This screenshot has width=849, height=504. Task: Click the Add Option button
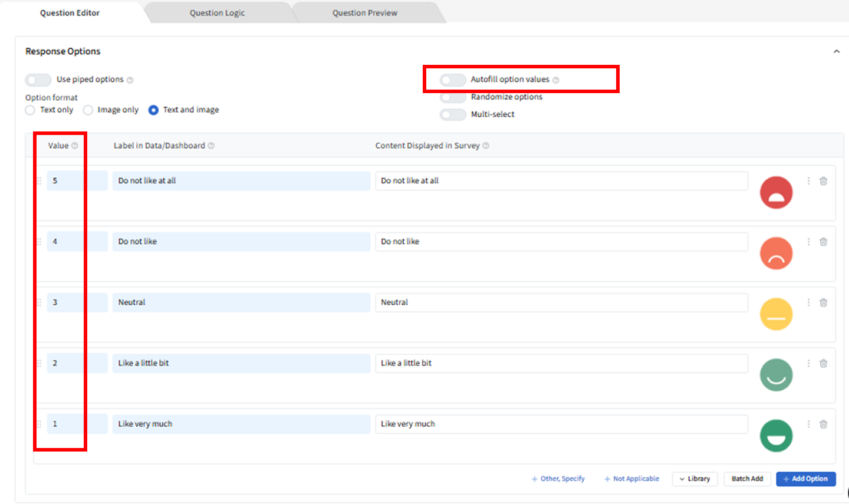point(805,479)
